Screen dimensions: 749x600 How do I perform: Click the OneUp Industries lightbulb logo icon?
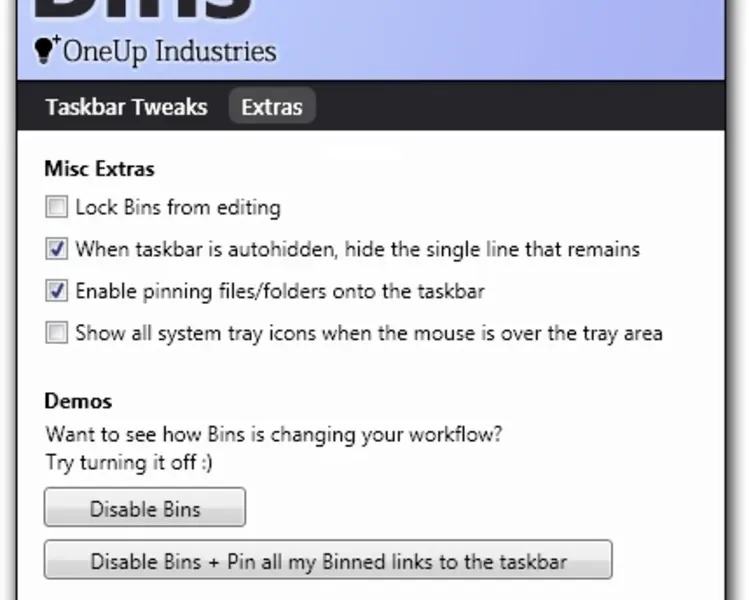pos(46,48)
